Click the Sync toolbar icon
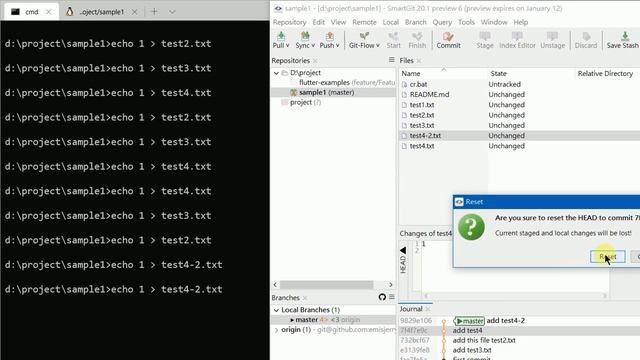Screen dimensions: 640x360 click(305, 36)
